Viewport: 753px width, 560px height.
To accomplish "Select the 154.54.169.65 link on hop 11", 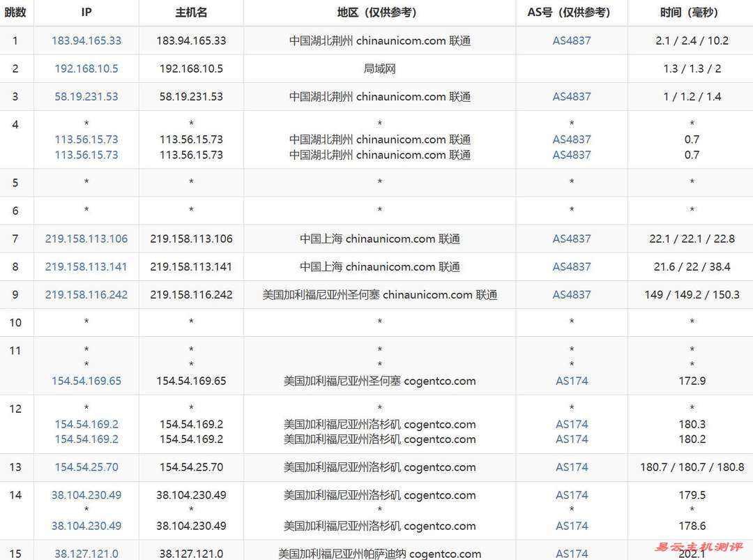I will pos(86,381).
